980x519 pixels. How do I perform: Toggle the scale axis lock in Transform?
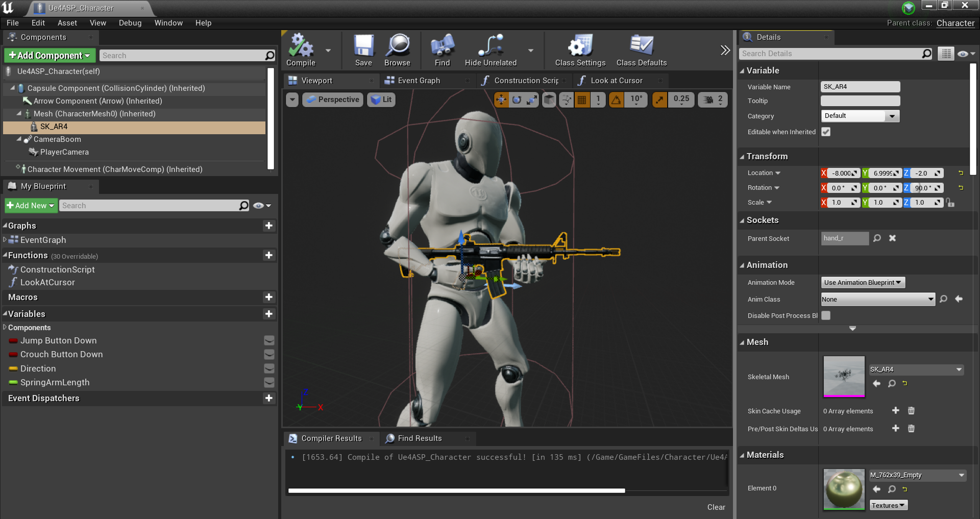(x=951, y=203)
